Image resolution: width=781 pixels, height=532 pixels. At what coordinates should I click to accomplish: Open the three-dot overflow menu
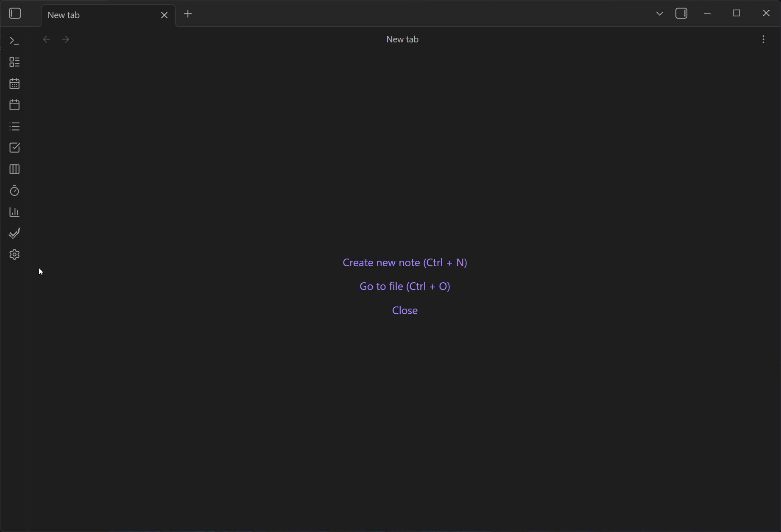763,39
